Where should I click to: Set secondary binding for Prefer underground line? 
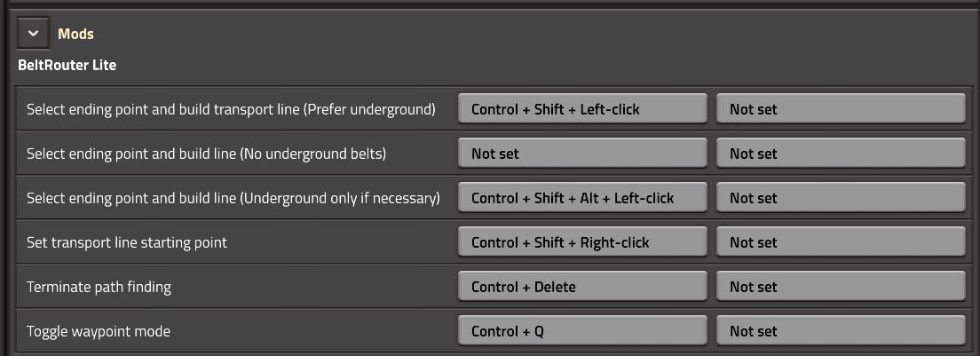tap(841, 109)
